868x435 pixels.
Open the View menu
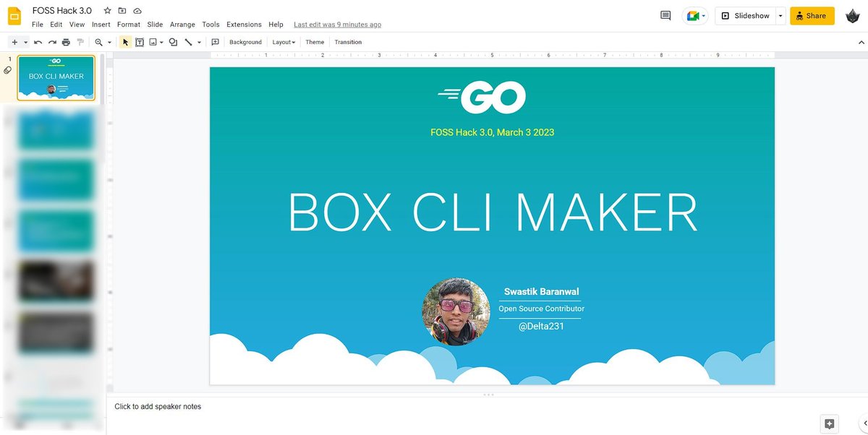pyautogui.click(x=77, y=25)
